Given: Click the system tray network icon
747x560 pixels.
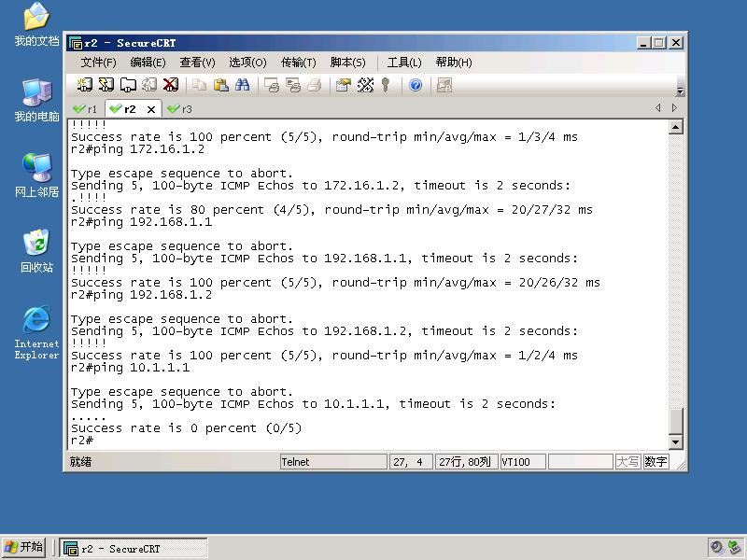Looking at the screenshot, I should pos(734,547).
